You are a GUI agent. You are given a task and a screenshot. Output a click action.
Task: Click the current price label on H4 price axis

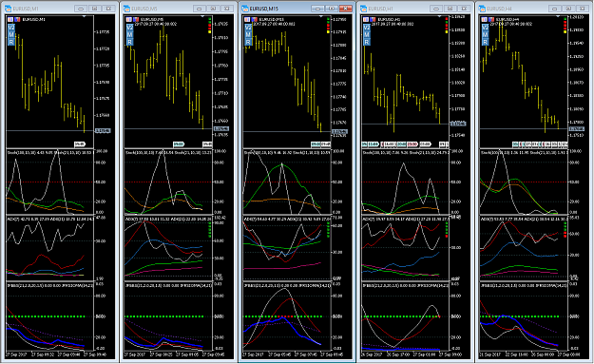point(577,129)
